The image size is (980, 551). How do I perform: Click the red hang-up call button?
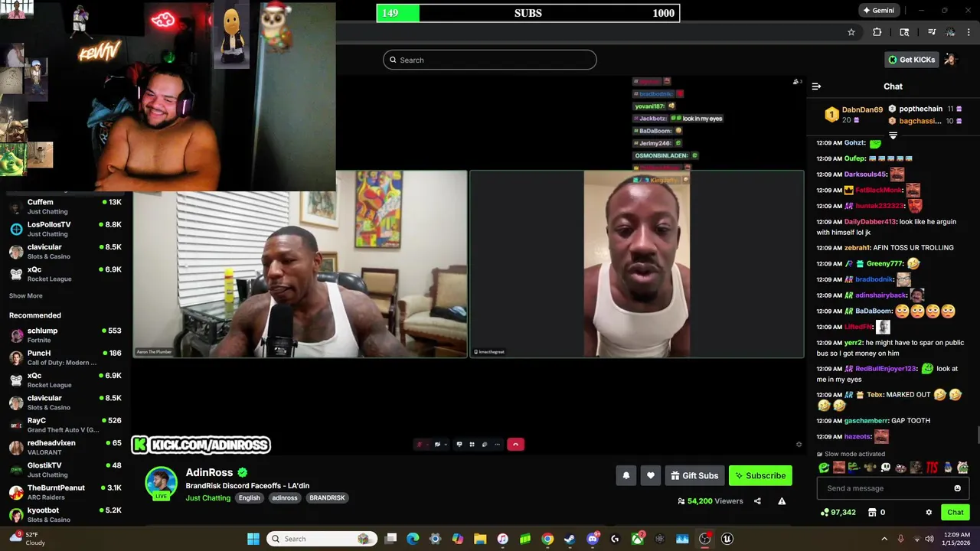(x=515, y=444)
